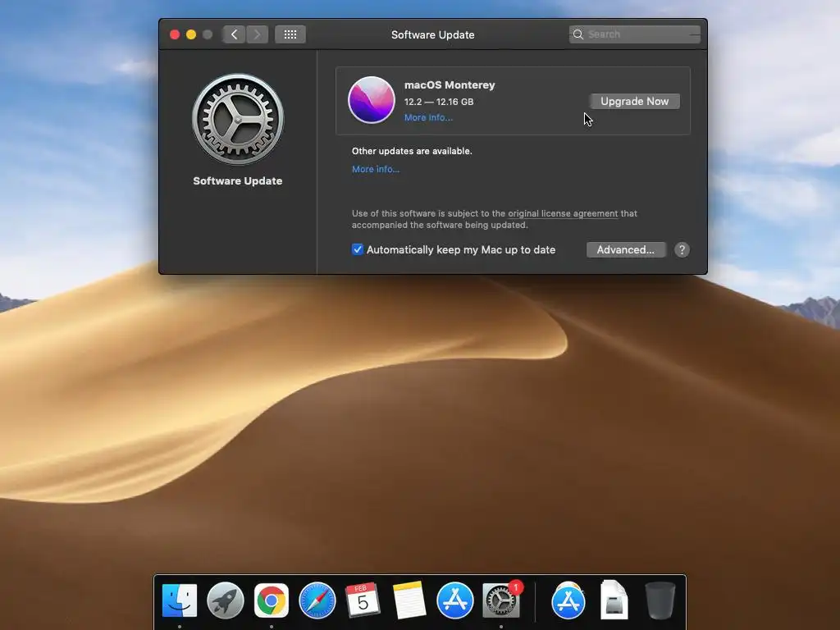This screenshot has width=840, height=630.
Task: Open the original license agreement link
Action: 563,213
